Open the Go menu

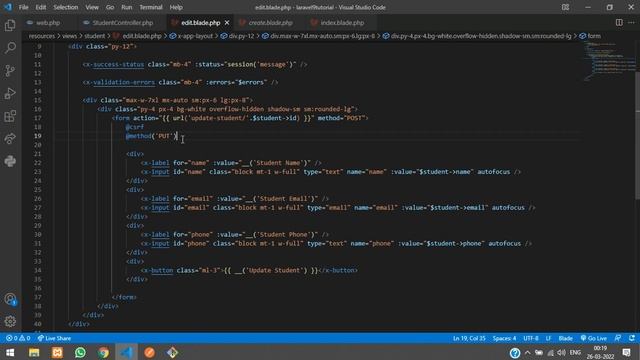click(110, 7)
